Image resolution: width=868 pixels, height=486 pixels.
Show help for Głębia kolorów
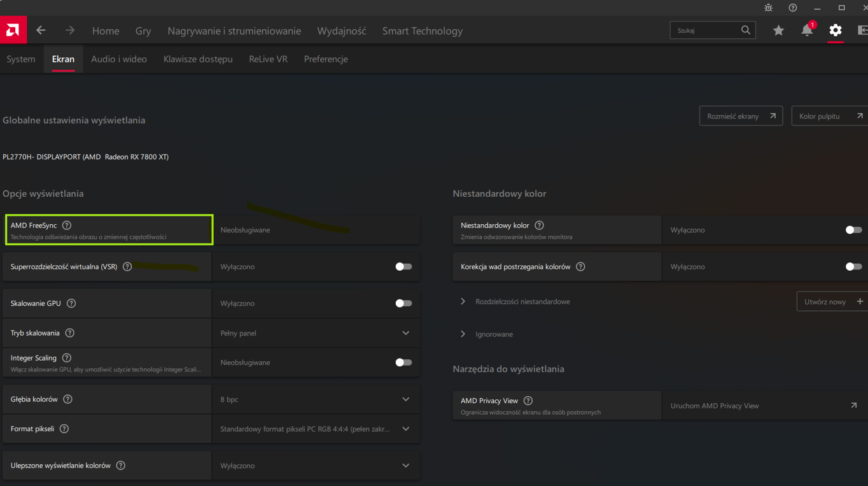68,399
